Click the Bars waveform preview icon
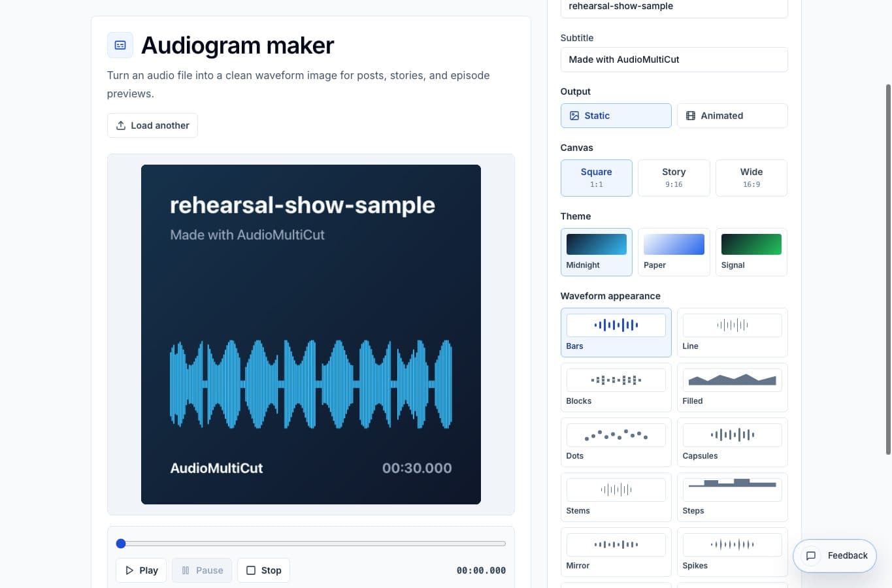 point(616,325)
